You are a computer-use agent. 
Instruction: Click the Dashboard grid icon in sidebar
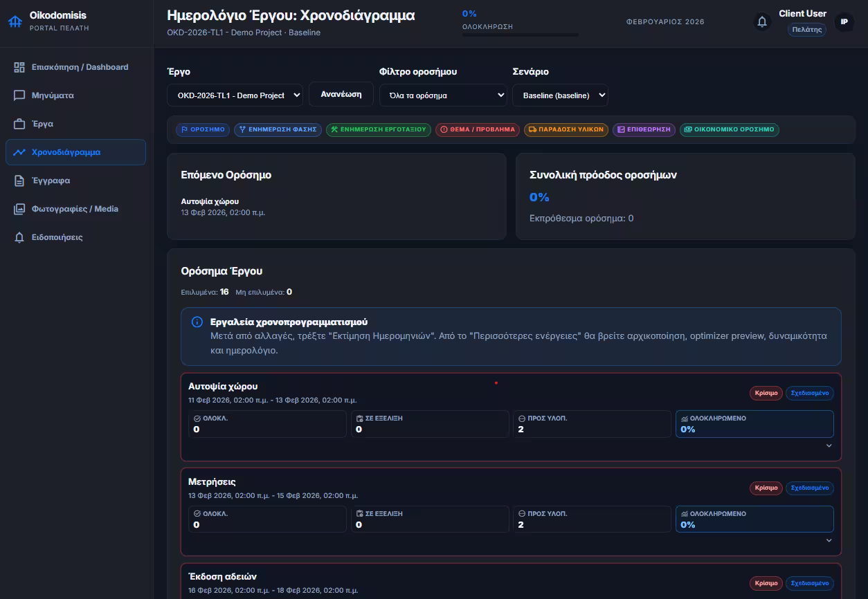tap(19, 67)
